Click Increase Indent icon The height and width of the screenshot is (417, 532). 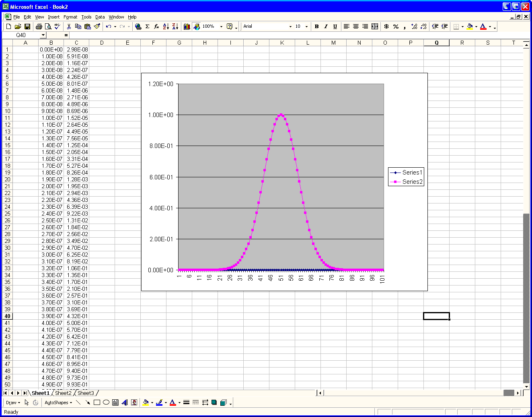pyautogui.click(x=444, y=27)
